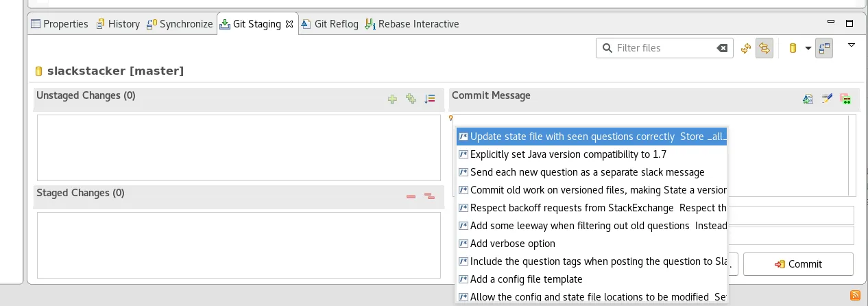Viewport: 868px width, 306px height.
Task: Toggle Link with Editor and Selection
Action: pos(764,48)
